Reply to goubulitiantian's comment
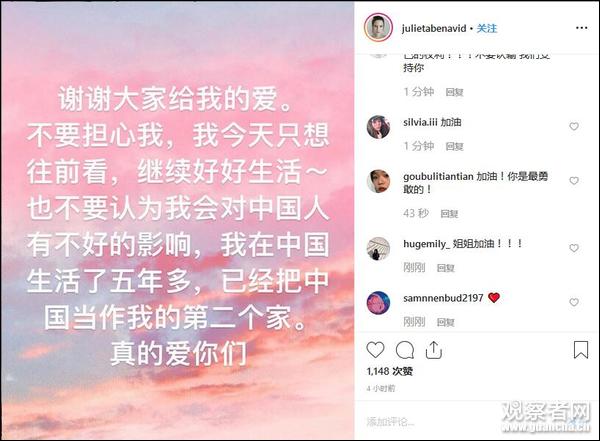 pos(449,214)
